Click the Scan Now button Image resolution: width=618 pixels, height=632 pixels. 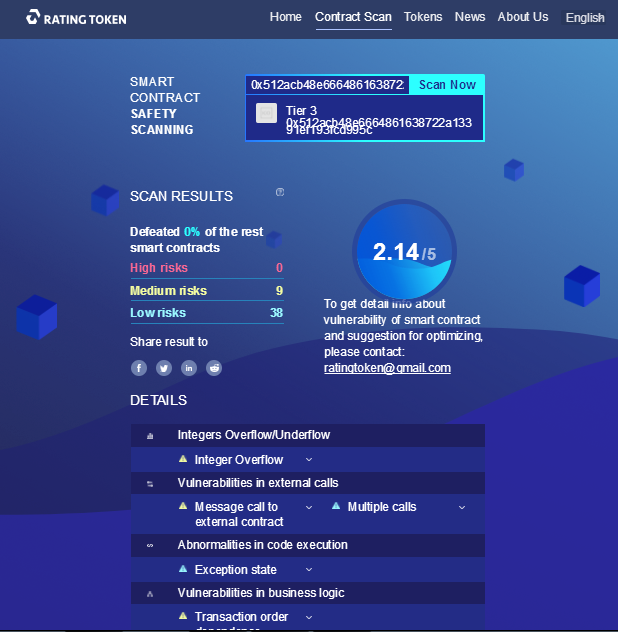click(x=447, y=85)
